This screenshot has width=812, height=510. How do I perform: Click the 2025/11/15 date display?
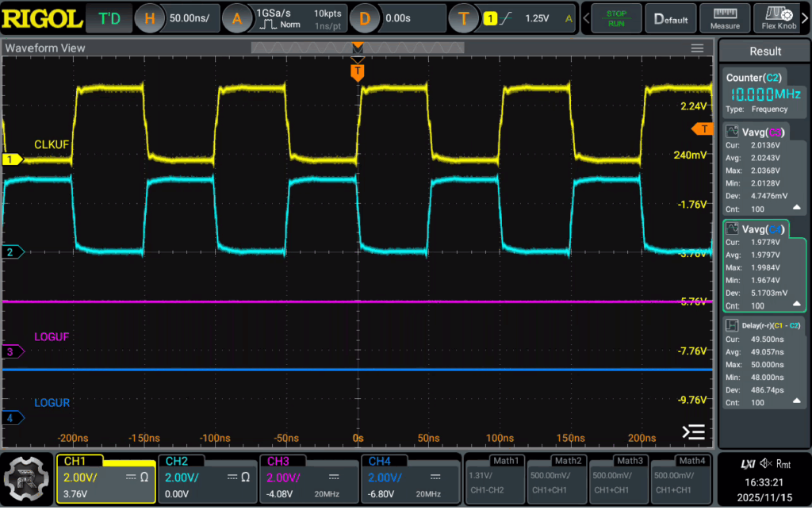[x=764, y=498]
